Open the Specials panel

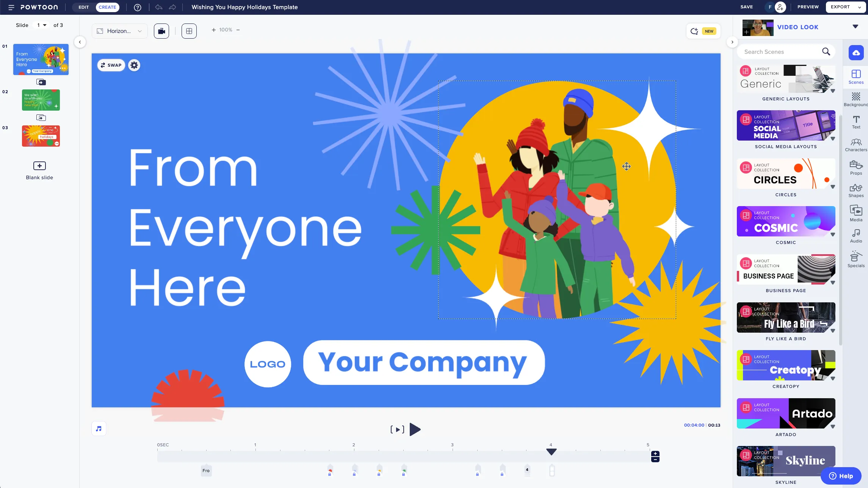pyautogui.click(x=856, y=259)
